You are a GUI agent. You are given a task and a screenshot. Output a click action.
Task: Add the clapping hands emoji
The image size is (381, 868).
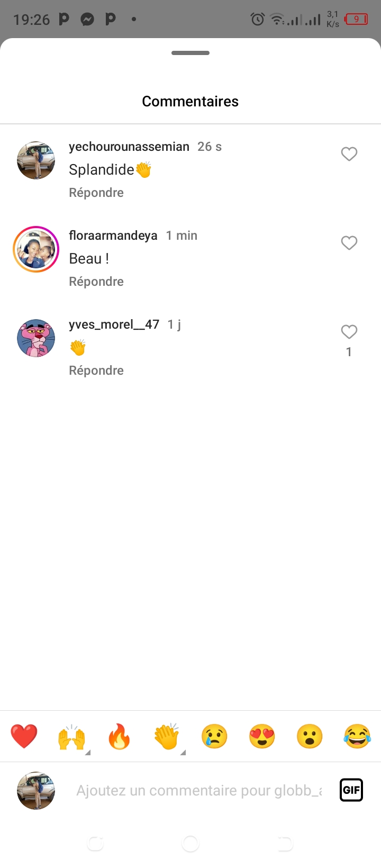coord(167,736)
